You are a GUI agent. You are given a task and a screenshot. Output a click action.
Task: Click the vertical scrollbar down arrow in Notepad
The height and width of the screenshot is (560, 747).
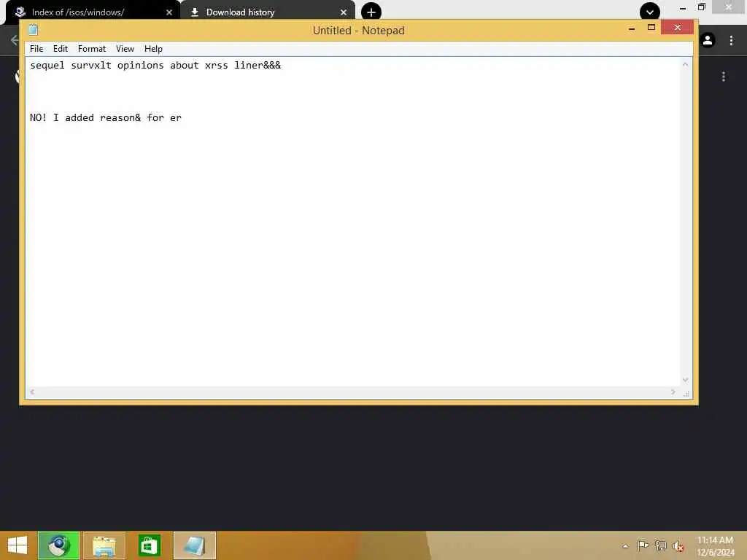(x=685, y=380)
